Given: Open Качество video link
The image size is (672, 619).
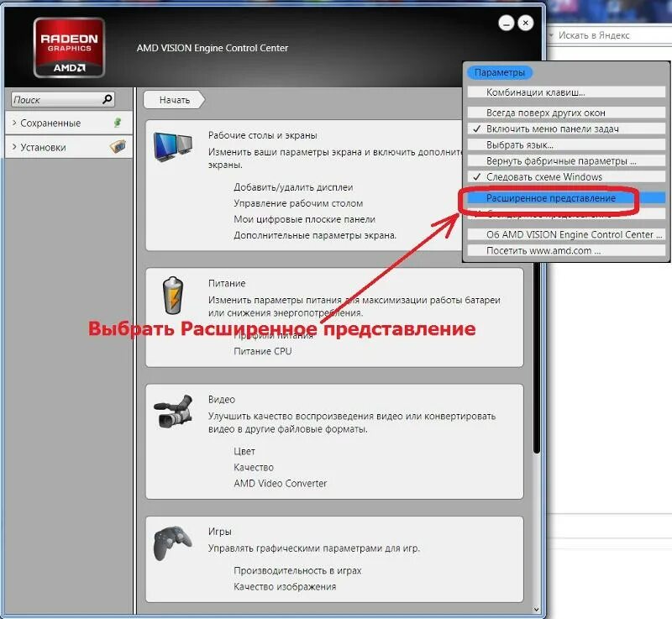Looking at the screenshot, I should [x=254, y=467].
